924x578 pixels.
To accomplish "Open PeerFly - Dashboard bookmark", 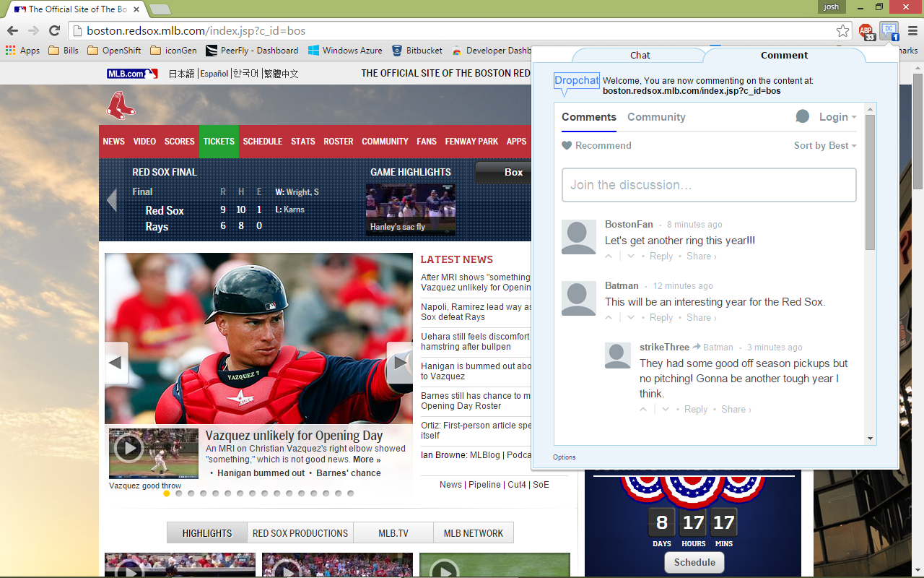I will click(252, 51).
